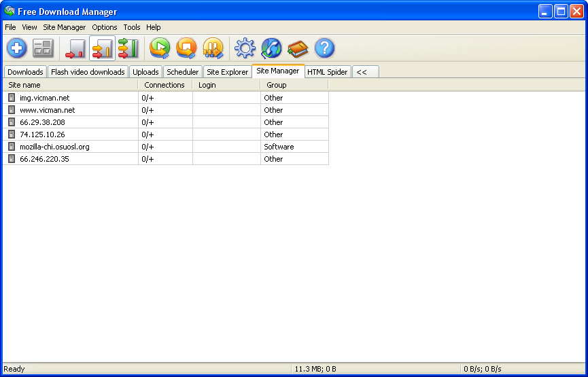
Task: Sort by the Connections column header
Action: point(165,85)
